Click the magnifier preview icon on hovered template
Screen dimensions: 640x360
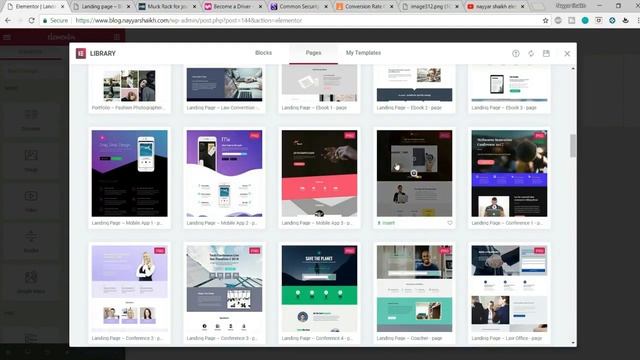point(414,173)
